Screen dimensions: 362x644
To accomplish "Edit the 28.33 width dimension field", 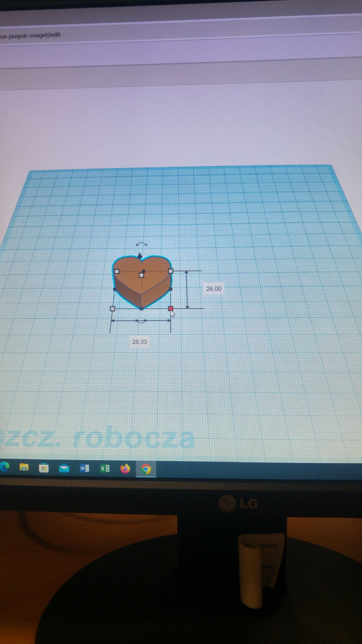I will pyautogui.click(x=139, y=342).
